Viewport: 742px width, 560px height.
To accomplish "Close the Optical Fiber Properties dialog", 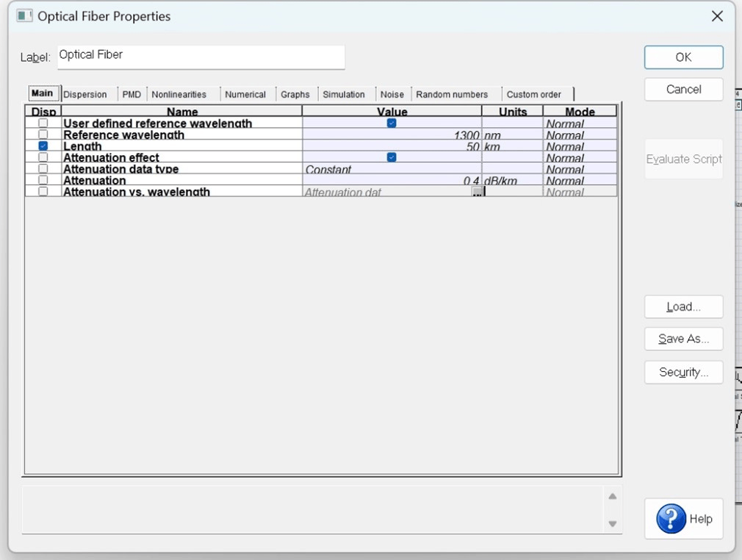I will (x=717, y=16).
